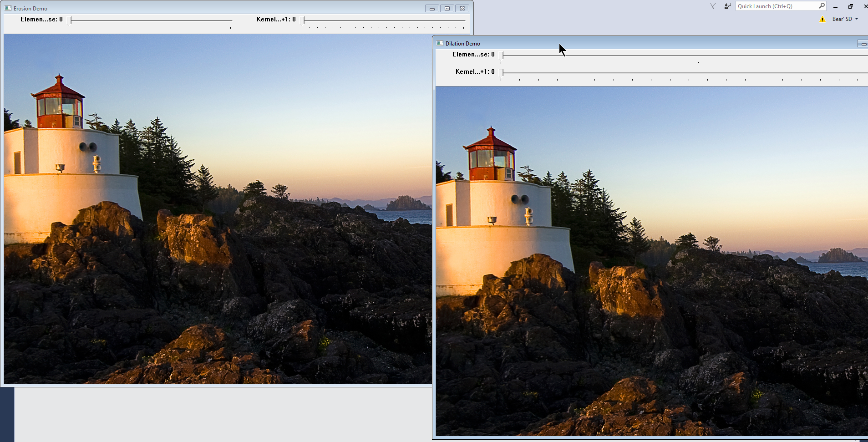This screenshot has width=868, height=442.
Task: Click the Erosion Demo window icon
Action: point(8,8)
